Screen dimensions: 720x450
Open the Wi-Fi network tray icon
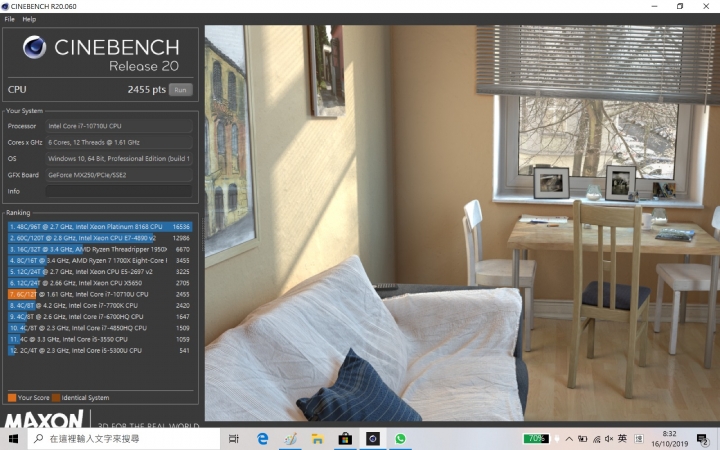(596, 439)
